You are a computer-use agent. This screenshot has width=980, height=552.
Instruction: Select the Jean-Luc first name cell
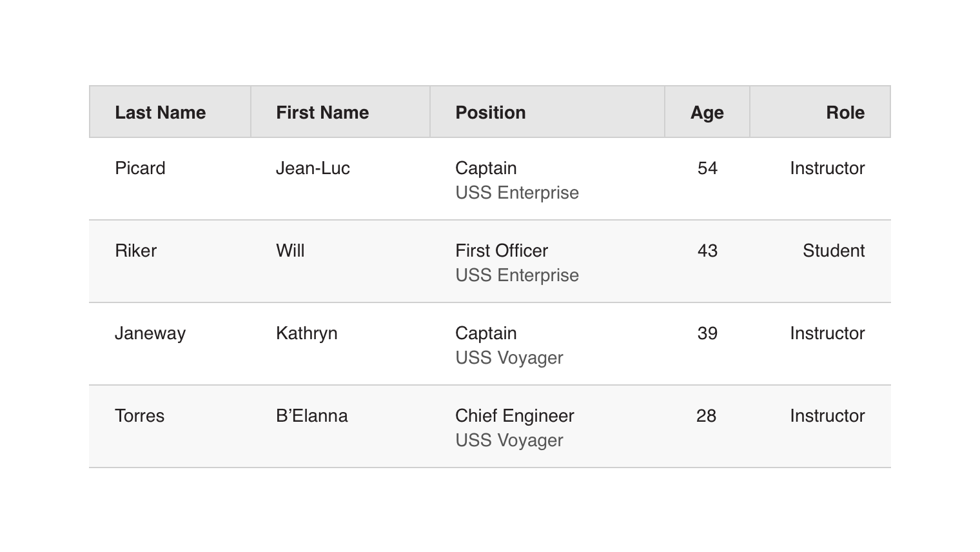coord(313,168)
